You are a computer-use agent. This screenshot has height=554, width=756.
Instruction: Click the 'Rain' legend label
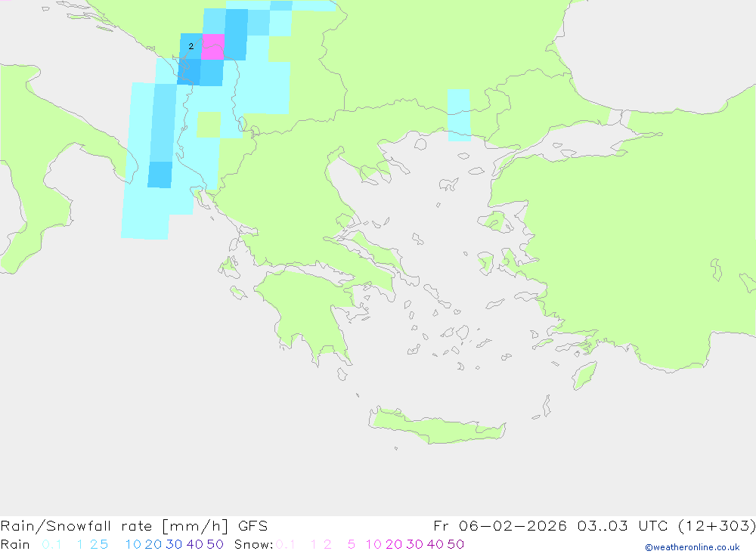15,544
